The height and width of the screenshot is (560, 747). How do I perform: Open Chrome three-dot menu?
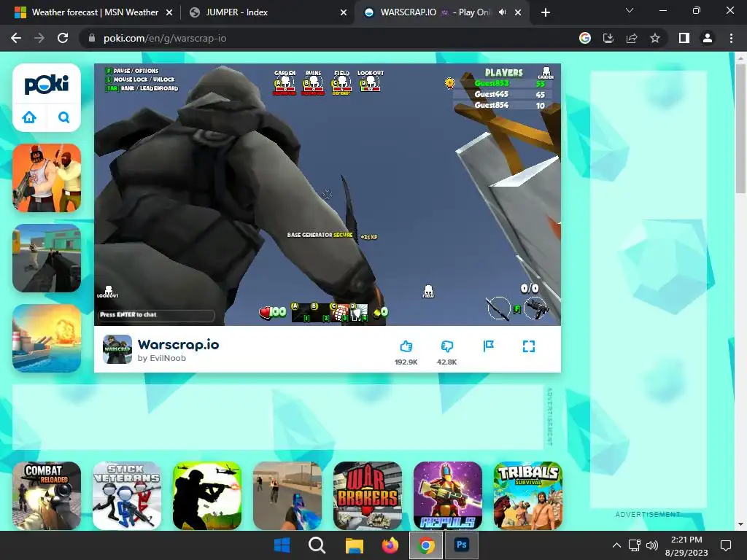coord(731,38)
